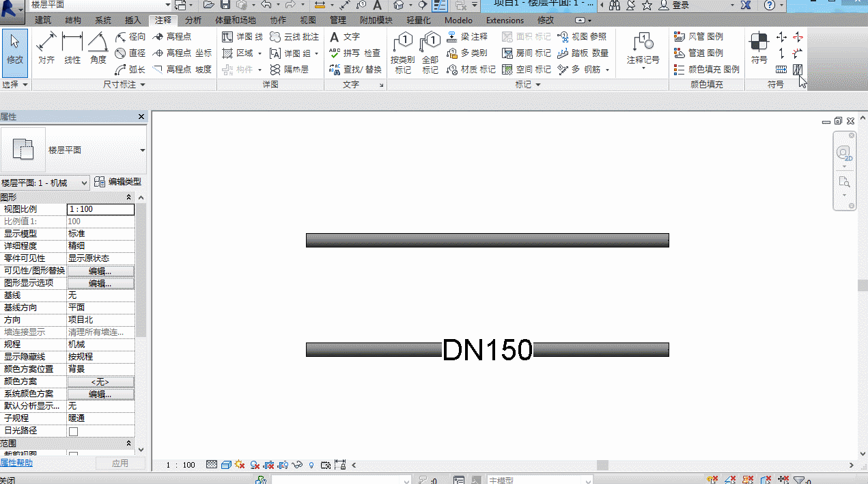Select the DN150 pipe tag in the drawing
This screenshot has width=868, height=484.
point(488,350)
